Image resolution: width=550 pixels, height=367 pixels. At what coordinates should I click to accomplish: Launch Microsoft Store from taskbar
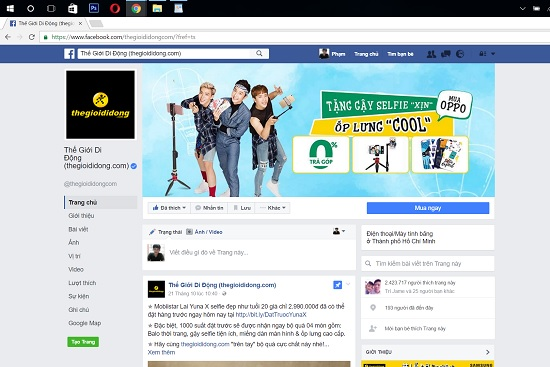tap(73, 8)
